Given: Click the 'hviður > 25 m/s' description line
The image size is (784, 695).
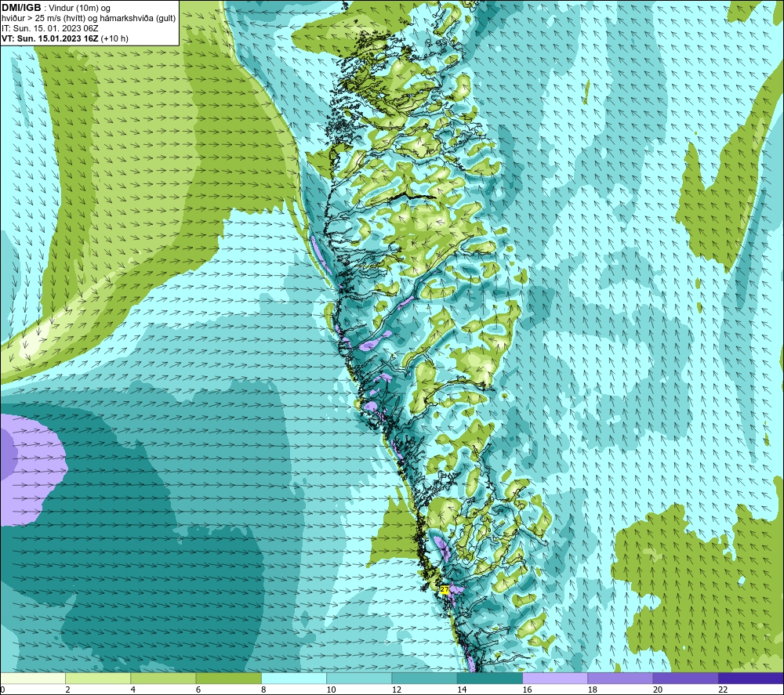Looking at the screenshot, I should pyautogui.click(x=89, y=18).
